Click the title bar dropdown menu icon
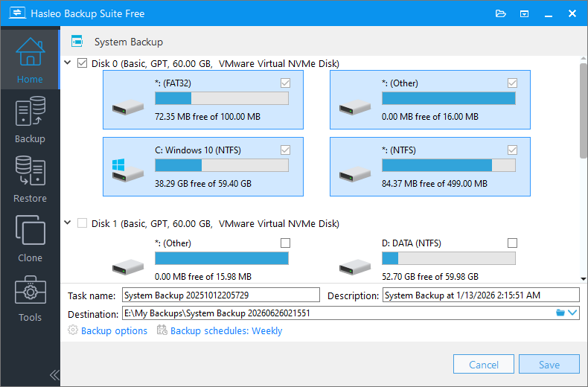 [524, 14]
